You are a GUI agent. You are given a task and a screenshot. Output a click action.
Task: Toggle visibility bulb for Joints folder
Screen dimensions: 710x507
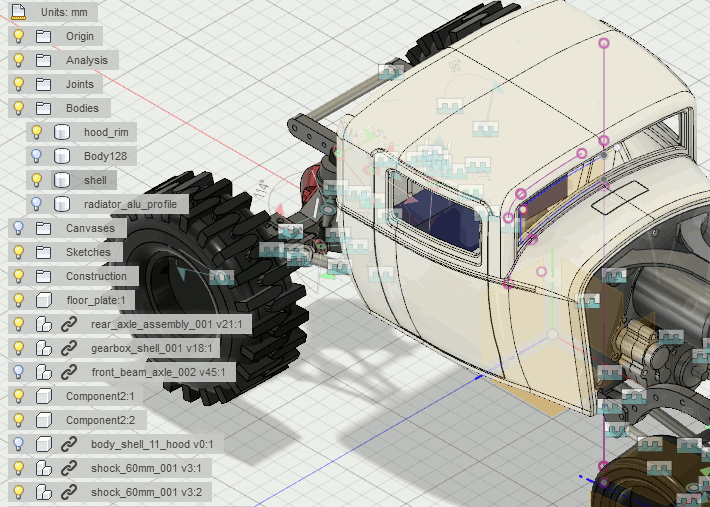(19, 84)
